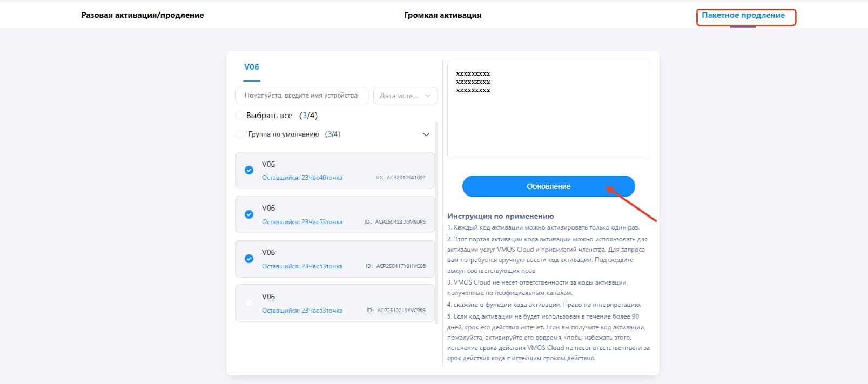This screenshot has height=384, width=868.
Task: Check the unselected device ACP2510219YVC968
Action: point(249,303)
